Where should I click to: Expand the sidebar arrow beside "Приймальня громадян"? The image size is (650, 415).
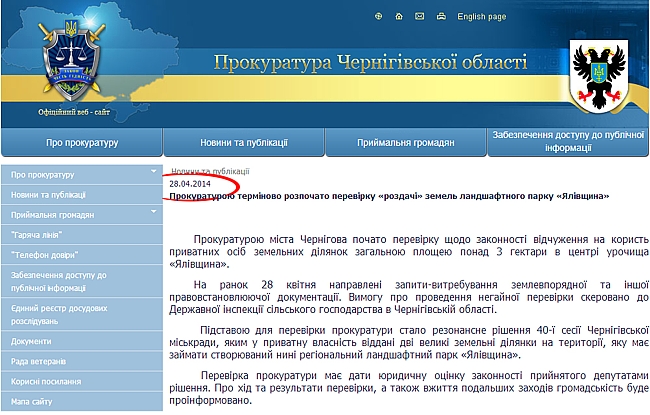coord(153,213)
